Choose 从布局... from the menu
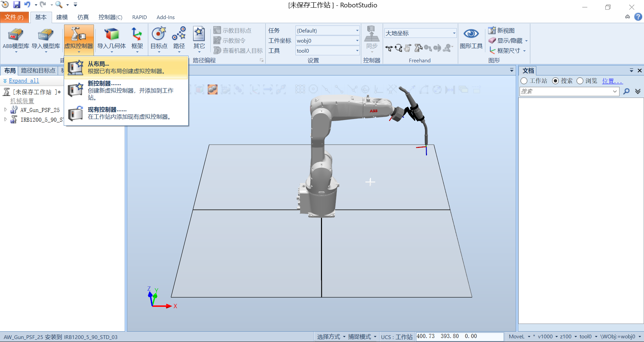This screenshot has width=644, height=342. click(x=126, y=67)
